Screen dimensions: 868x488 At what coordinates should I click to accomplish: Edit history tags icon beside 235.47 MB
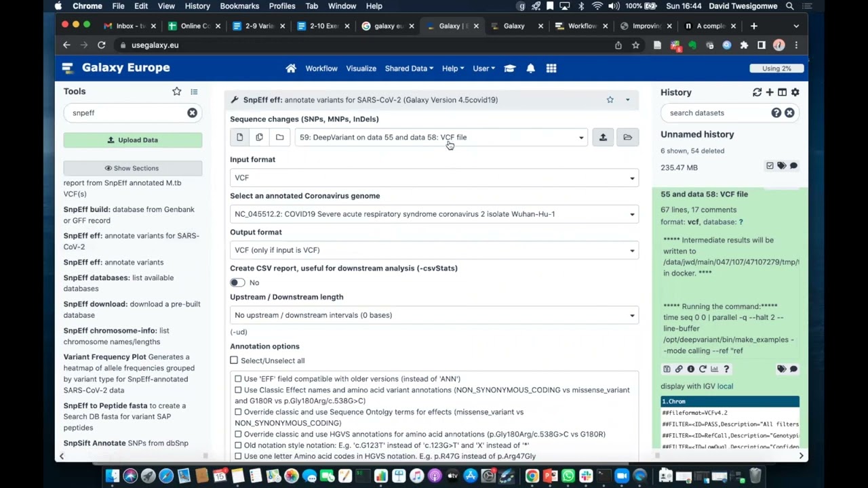click(x=781, y=166)
